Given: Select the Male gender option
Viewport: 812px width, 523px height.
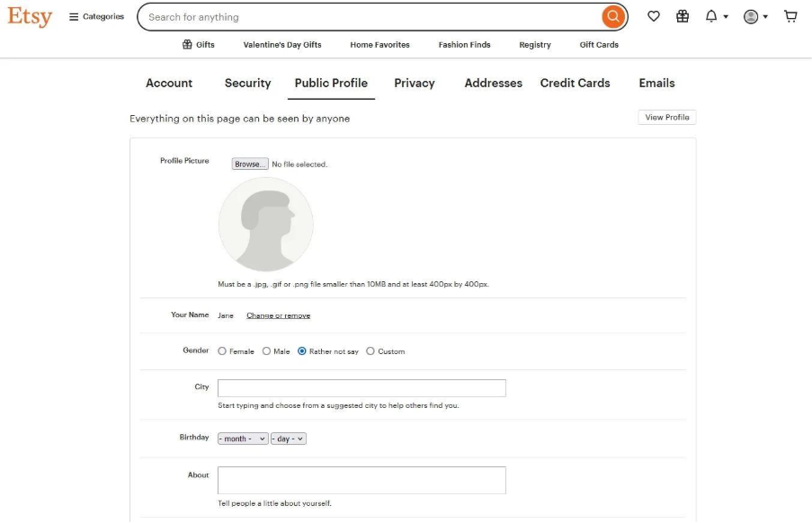Looking at the screenshot, I should 266,351.
